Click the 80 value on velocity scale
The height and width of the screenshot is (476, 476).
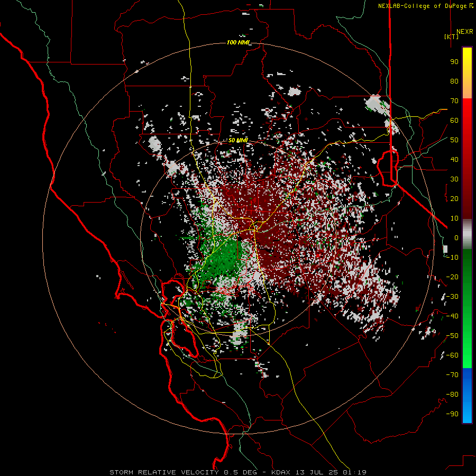[454, 81]
